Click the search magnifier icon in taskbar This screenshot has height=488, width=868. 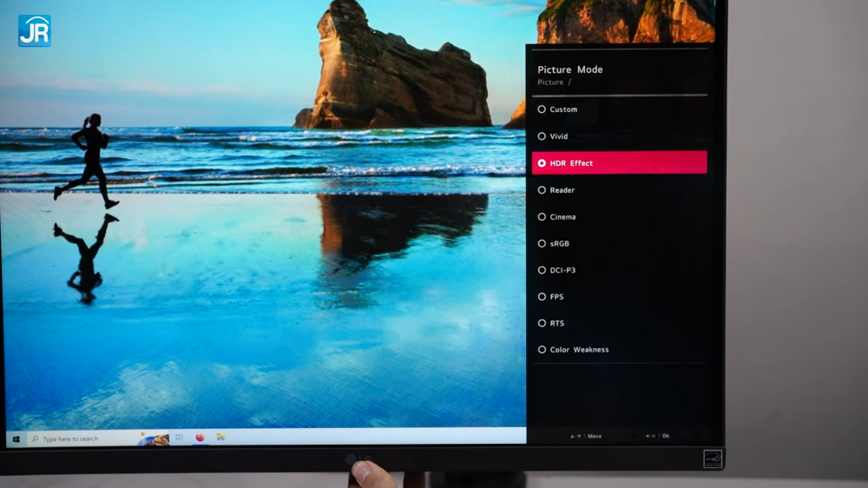pos(36,439)
